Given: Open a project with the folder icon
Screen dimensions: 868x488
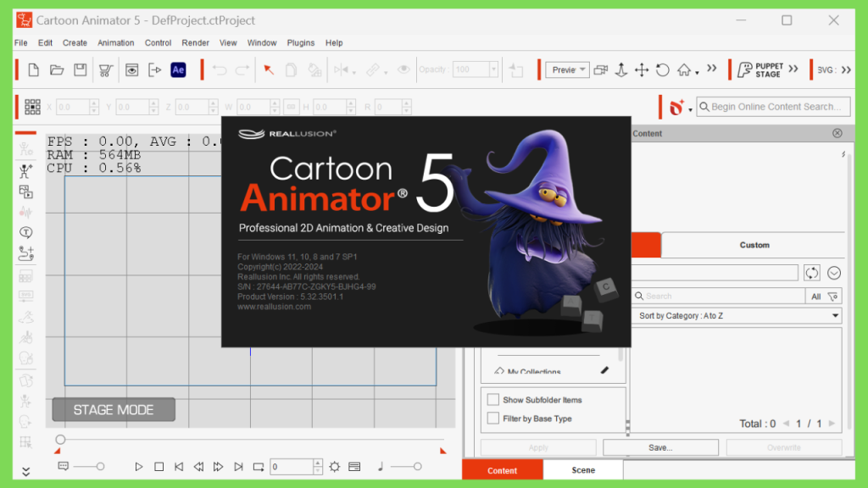Looking at the screenshot, I should coord(57,69).
